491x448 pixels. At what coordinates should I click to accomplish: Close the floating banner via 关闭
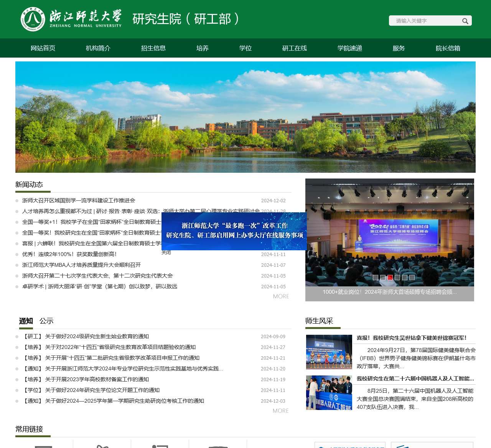166,253
